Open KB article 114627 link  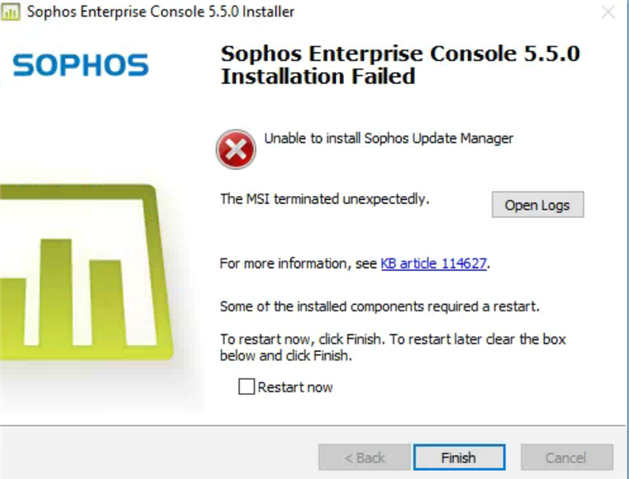tap(433, 264)
